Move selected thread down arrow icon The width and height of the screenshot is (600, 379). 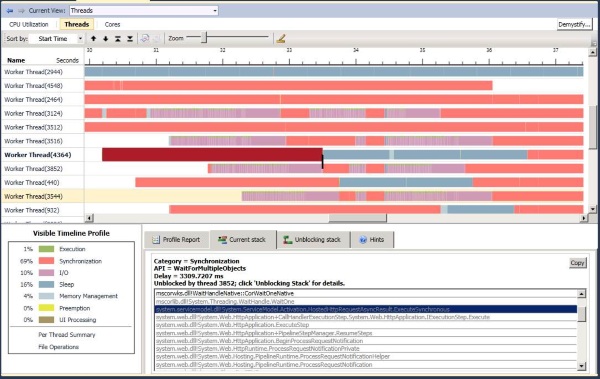(x=106, y=39)
